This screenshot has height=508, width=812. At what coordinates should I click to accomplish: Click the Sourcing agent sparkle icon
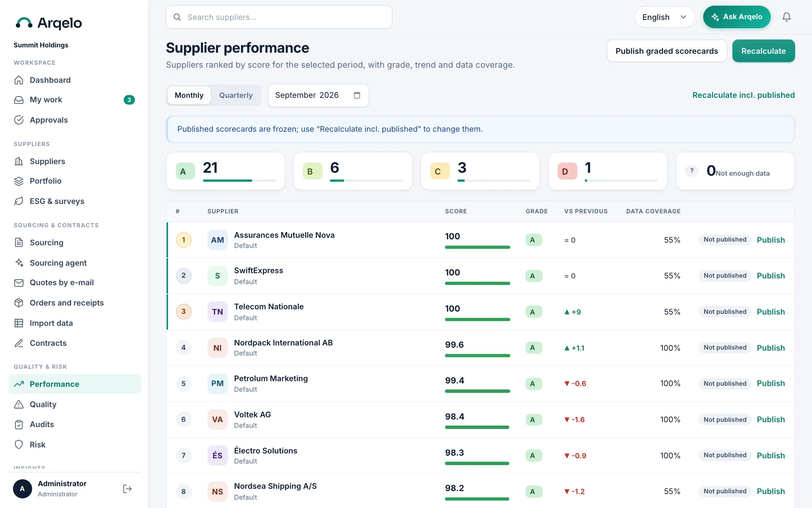pyautogui.click(x=19, y=263)
